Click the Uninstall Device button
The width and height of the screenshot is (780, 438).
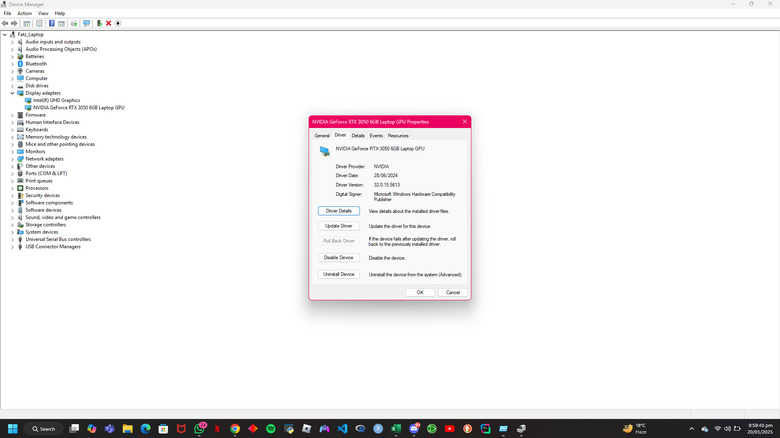pyautogui.click(x=339, y=274)
